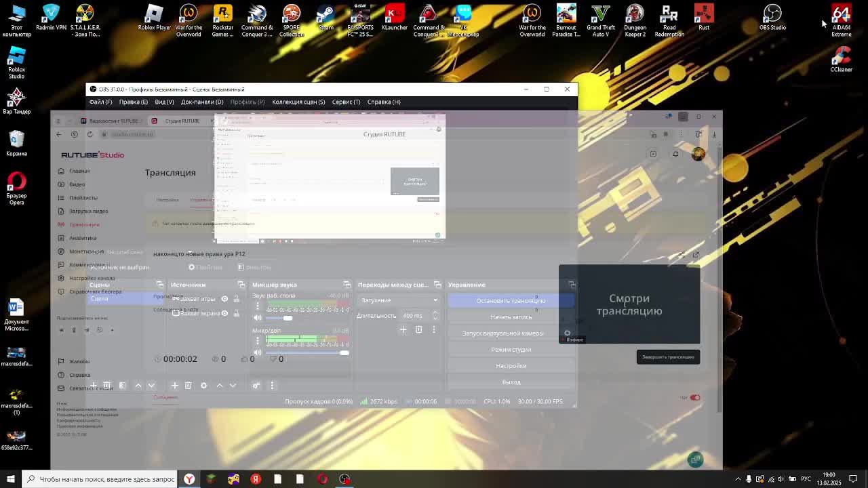Pop out the Sources dock
Image resolution: width=868 pixels, height=488 pixels.
coord(241,285)
